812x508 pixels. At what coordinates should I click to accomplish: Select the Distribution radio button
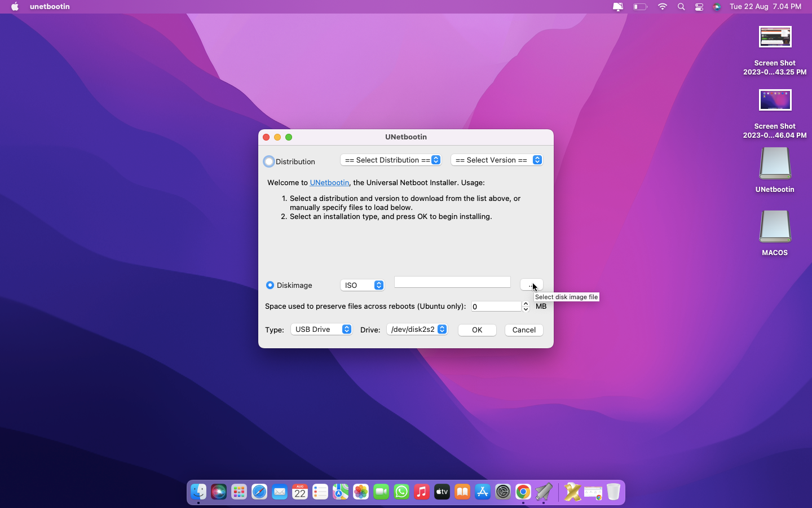(270, 162)
